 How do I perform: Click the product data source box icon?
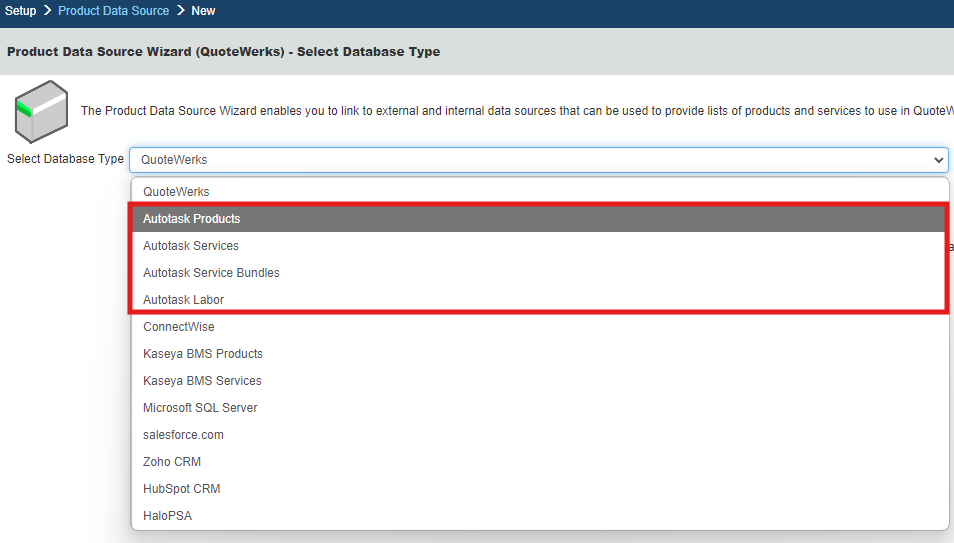(x=39, y=110)
